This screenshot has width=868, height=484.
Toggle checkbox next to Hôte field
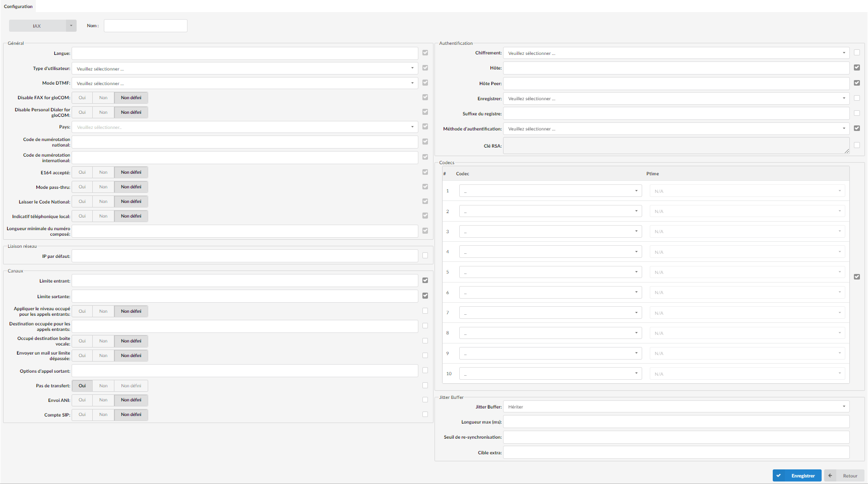[857, 67]
